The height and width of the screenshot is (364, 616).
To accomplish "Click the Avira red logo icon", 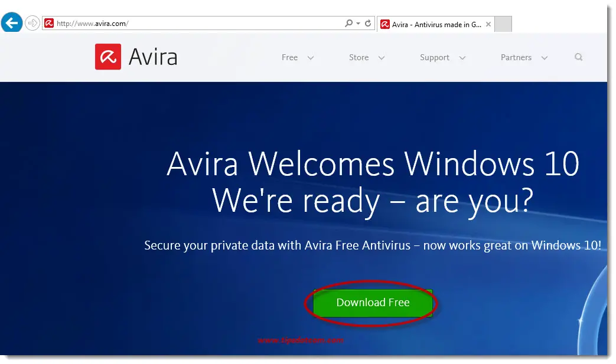I will coord(108,57).
